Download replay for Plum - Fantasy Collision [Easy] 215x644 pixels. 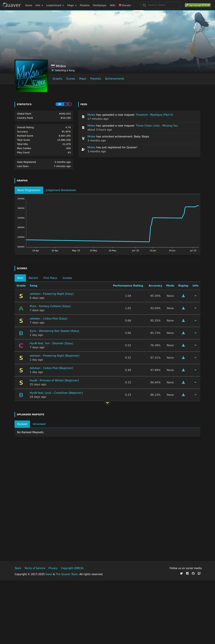[183, 308]
